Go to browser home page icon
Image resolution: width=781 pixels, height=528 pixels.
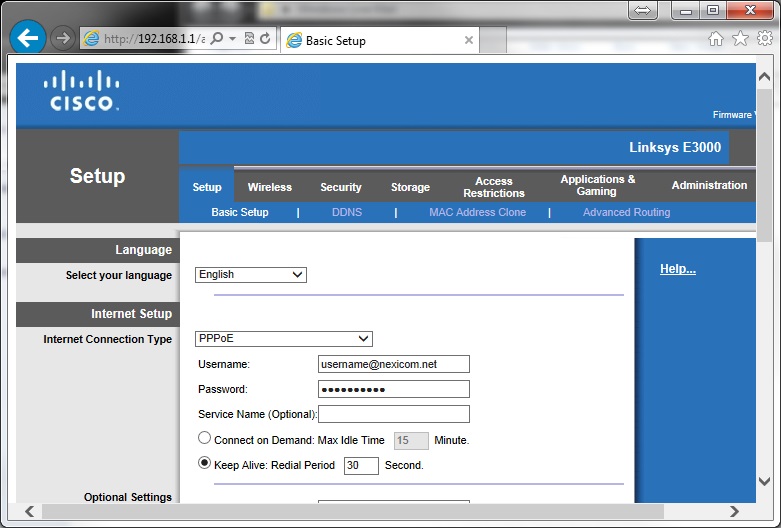tap(716, 38)
